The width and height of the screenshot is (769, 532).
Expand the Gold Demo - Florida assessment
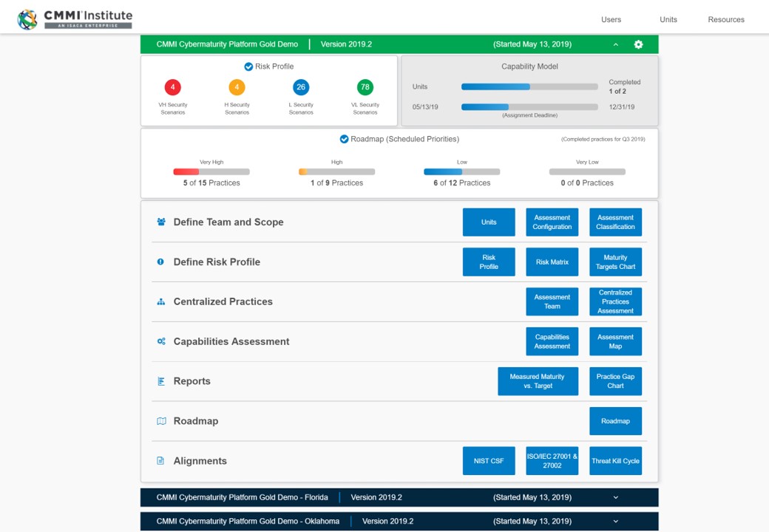click(615, 497)
